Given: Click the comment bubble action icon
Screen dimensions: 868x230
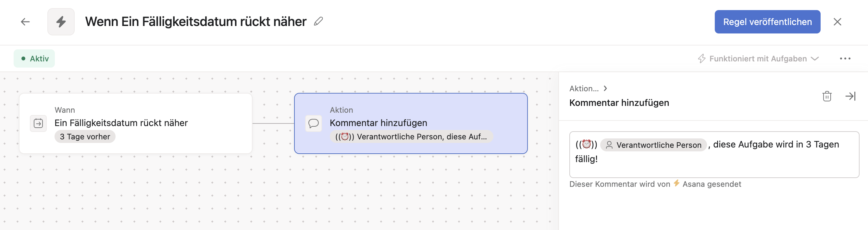Looking at the screenshot, I should click(x=313, y=123).
